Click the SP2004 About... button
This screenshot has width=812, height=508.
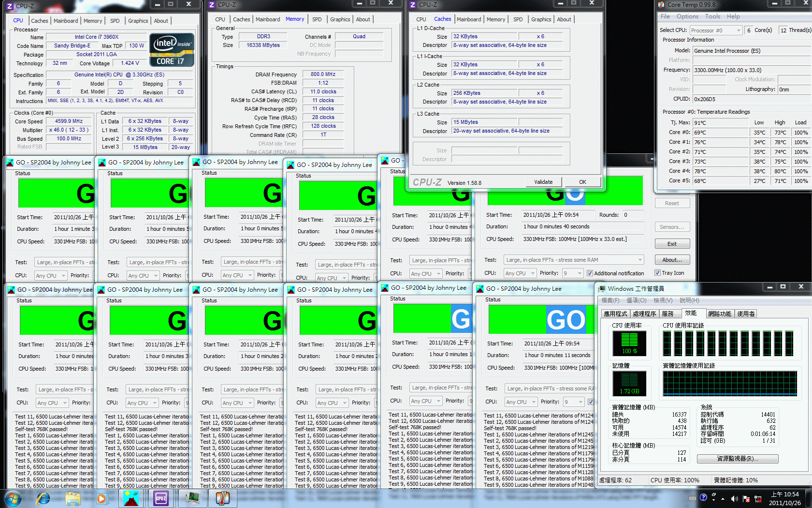[x=672, y=260]
